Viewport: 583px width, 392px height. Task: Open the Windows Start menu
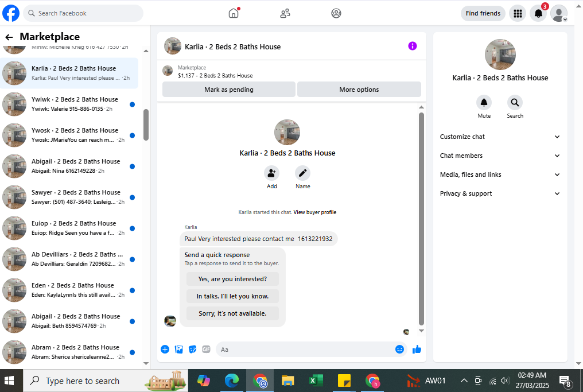(9, 381)
